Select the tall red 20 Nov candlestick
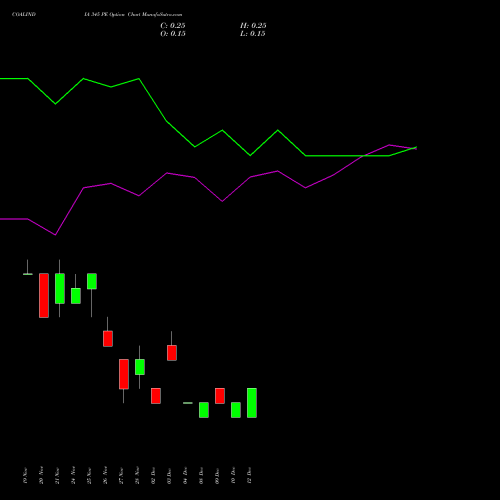 tap(44, 295)
